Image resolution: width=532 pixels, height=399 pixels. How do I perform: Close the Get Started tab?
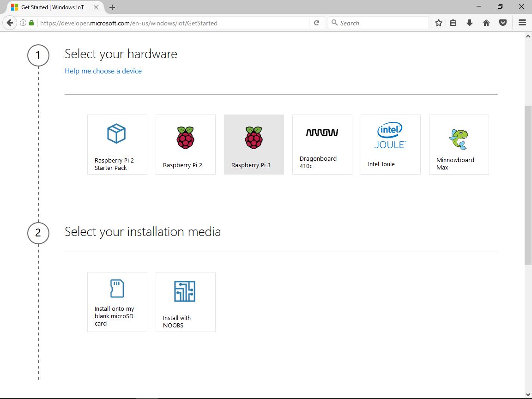click(96, 7)
